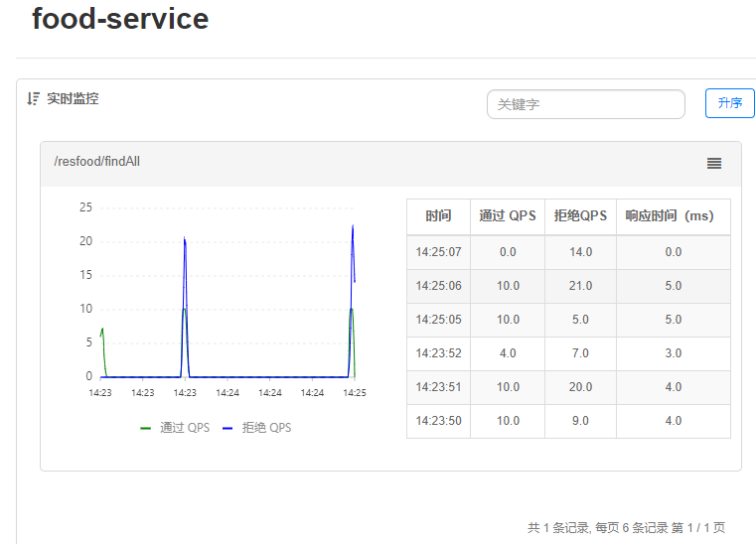Select the 14:25:05 time cell
The height and width of the screenshot is (544, 756).
(438, 320)
